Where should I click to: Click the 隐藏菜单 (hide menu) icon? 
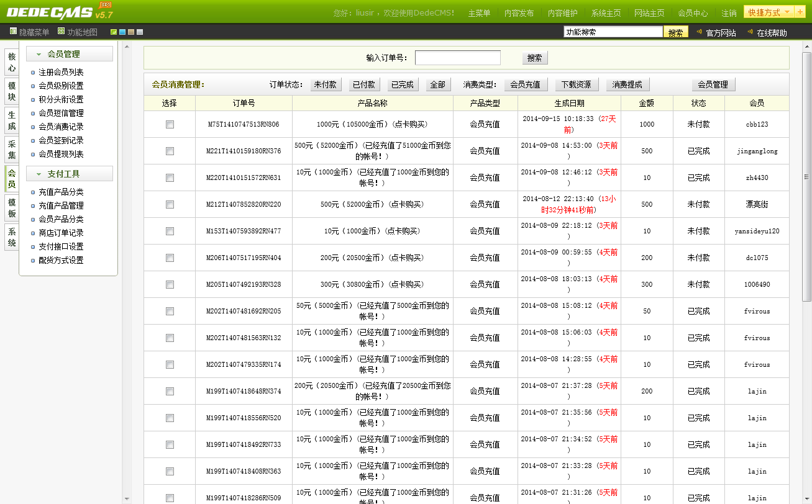click(x=13, y=31)
